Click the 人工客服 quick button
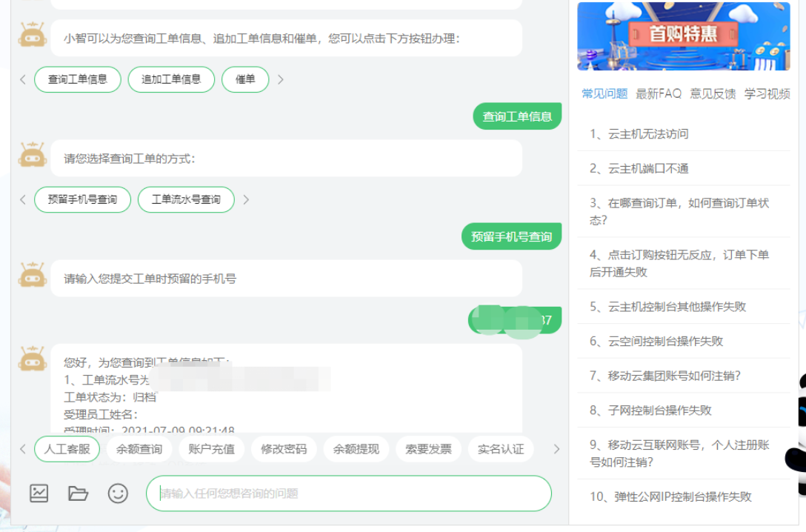Image resolution: width=806 pixels, height=532 pixels. (67, 449)
